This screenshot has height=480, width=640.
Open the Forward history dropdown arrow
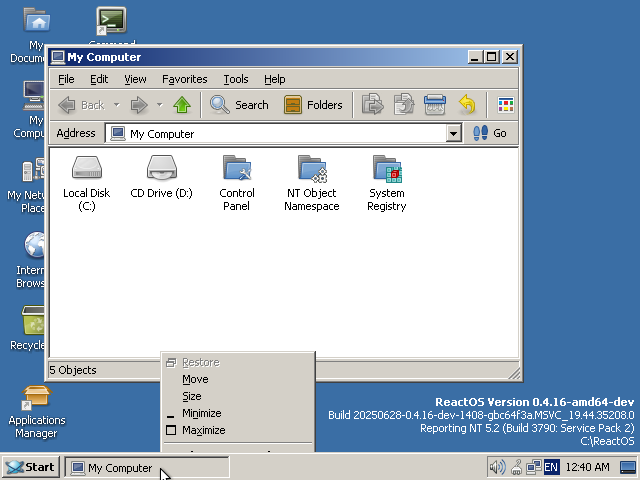(160, 105)
